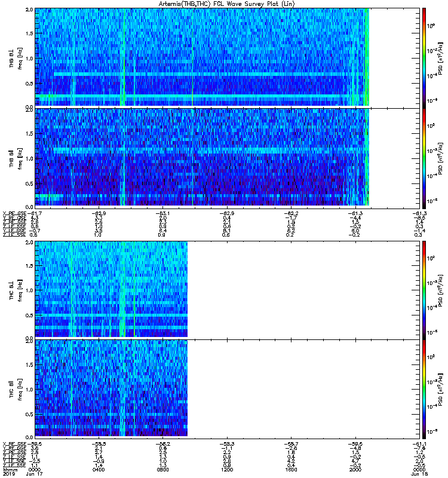Click the '-58.7' X_RE_GSE value under the THC panels
This screenshot has height=478, width=448.
291,444
